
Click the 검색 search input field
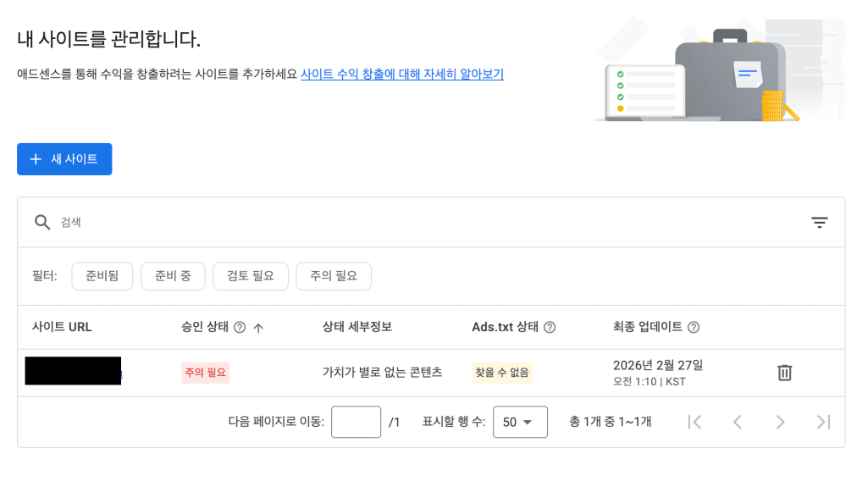[423, 223]
